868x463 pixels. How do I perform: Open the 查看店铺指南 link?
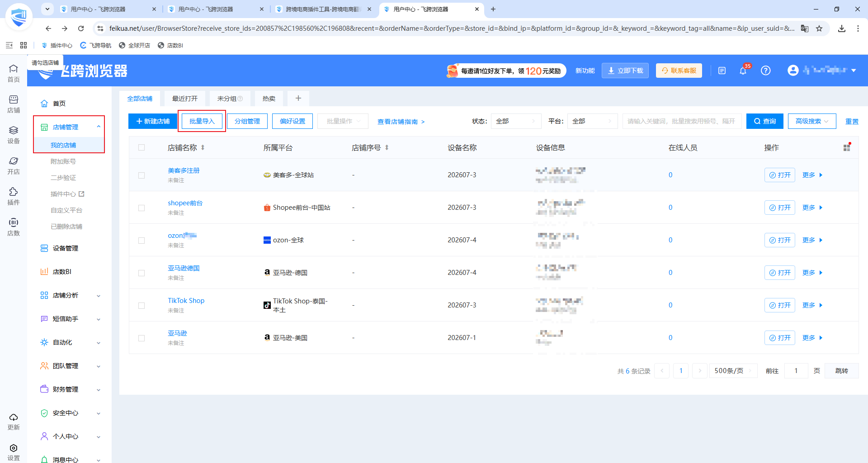(x=401, y=122)
